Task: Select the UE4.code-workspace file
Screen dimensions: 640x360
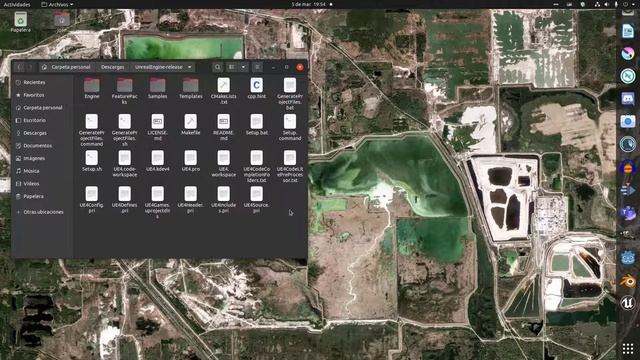Action: pyautogui.click(x=124, y=163)
